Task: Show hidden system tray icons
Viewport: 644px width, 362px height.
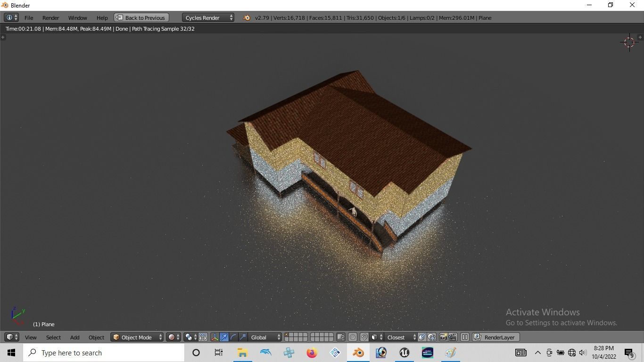Action: click(537, 353)
